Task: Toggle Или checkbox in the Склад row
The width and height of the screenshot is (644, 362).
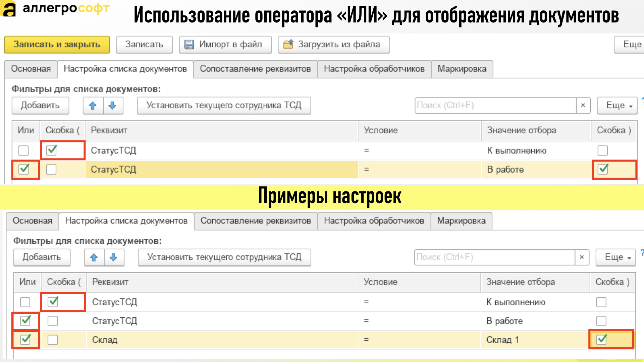Action: click(x=25, y=340)
